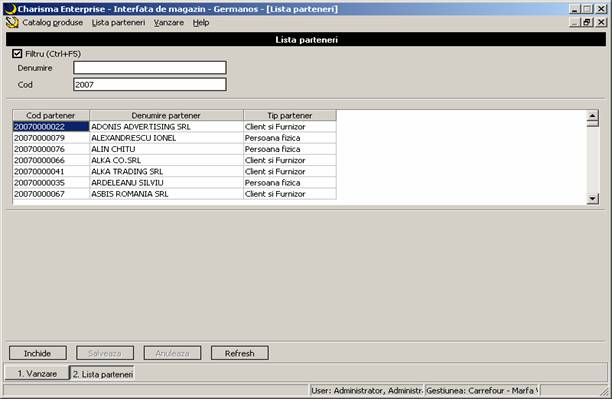Image resolution: width=612 pixels, height=399 pixels.
Task: Click the Refresh button
Action: click(240, 353)
